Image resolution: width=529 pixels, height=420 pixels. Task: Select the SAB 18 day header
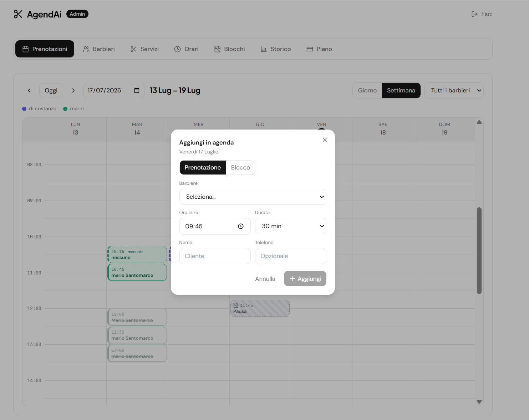pyautogui.click(x=383, y=129)
